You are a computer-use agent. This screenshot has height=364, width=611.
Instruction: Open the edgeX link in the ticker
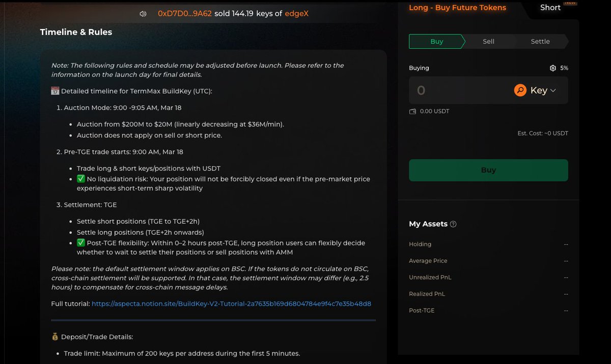pos(296,14)
